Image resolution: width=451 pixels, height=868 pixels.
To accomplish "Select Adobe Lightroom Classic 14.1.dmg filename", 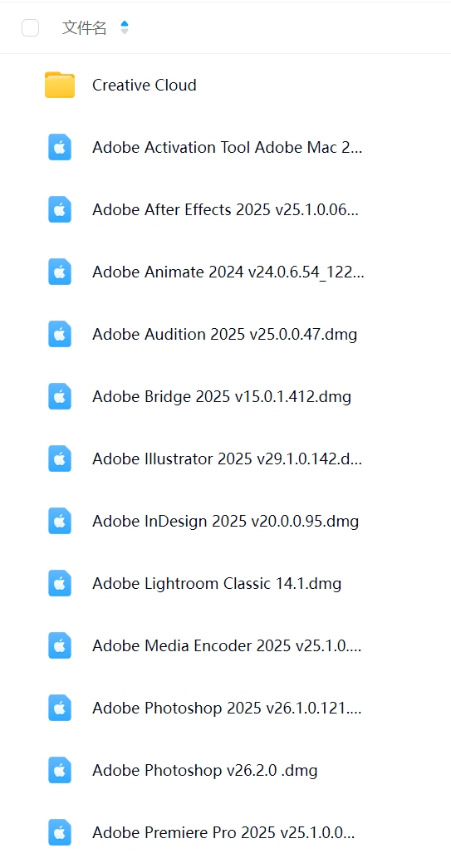I will (x=217, y=583).
